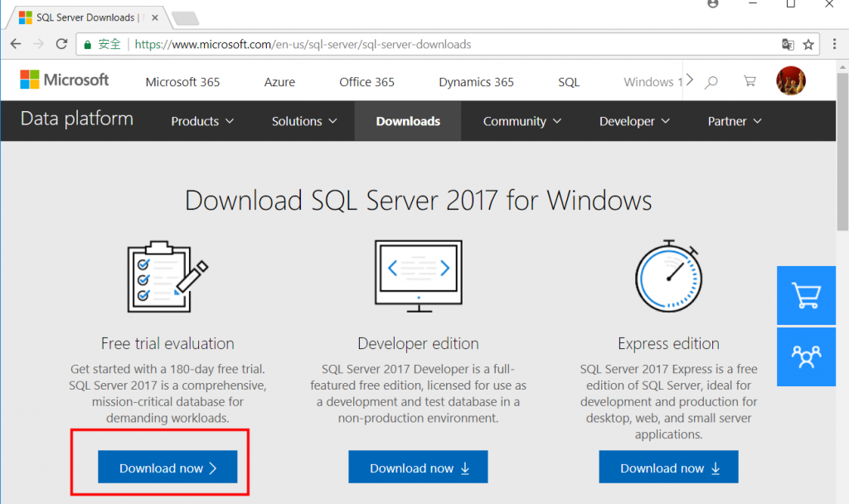
Task: Open Azure nav link
Action: point(279,82)
